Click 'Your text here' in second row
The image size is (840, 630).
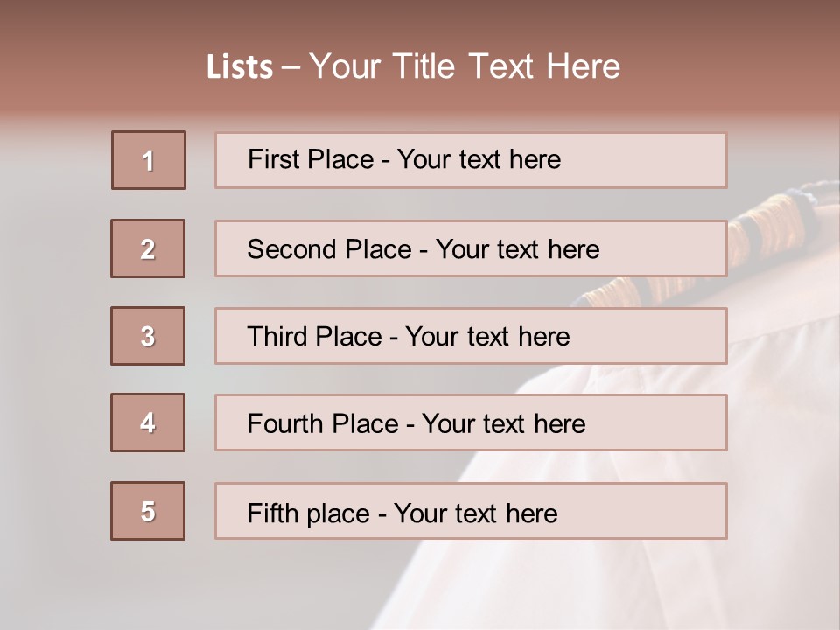click(517, 249)
